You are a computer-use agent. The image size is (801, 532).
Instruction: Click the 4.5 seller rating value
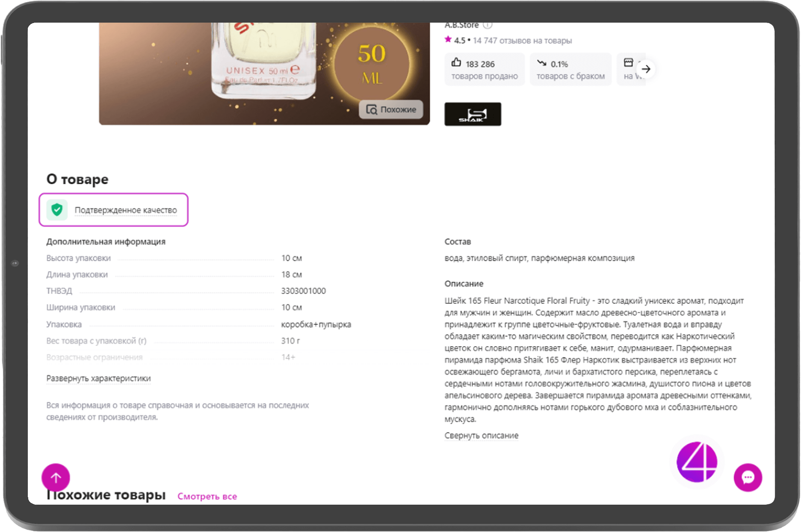click(x=459, y=41)
